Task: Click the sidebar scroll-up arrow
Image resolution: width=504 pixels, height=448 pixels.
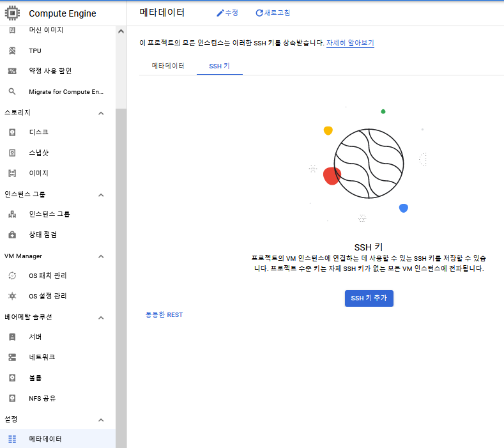Action: click(121, 31)
